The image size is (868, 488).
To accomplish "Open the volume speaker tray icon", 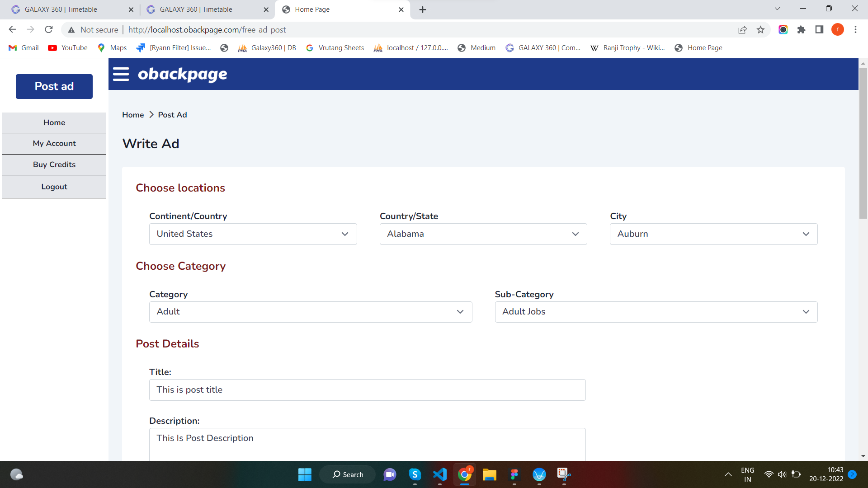I will click(x=782, y=474).
